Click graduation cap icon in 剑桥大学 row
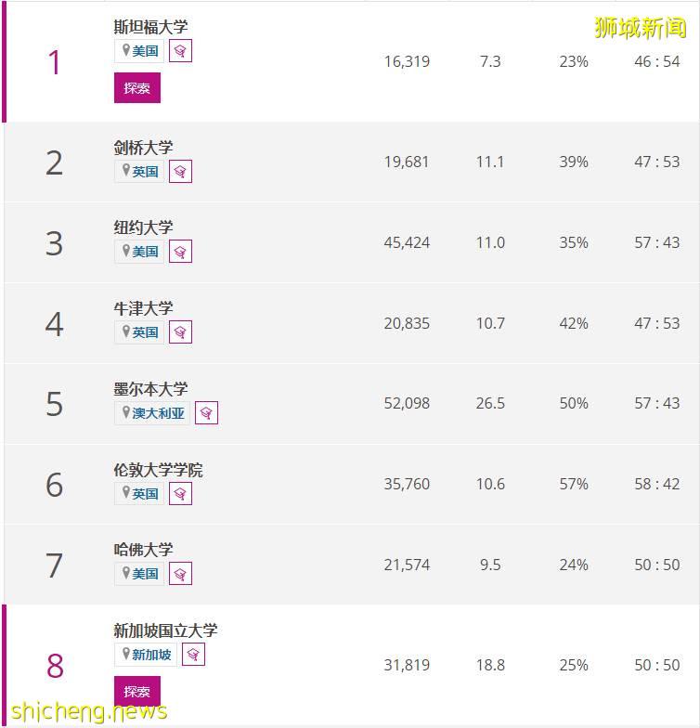 pyautogui.click(x=181, y=172)
